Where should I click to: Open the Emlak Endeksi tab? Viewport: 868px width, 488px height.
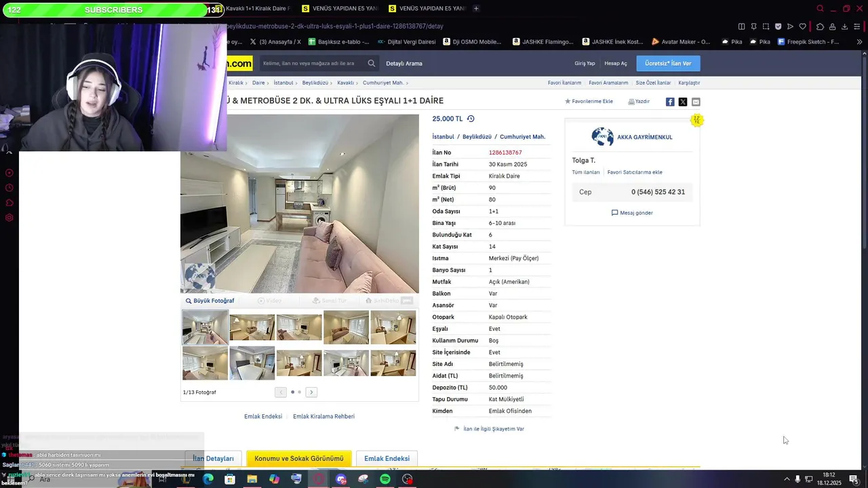(x=387, y=459)
